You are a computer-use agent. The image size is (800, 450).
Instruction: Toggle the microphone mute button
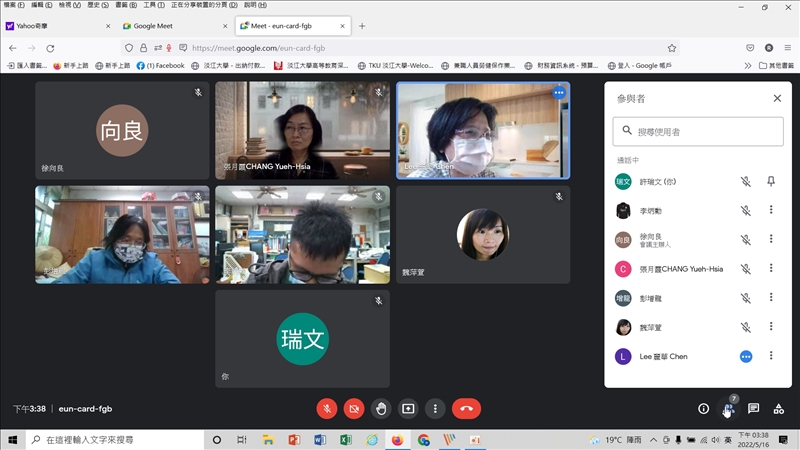coord(327,408)
